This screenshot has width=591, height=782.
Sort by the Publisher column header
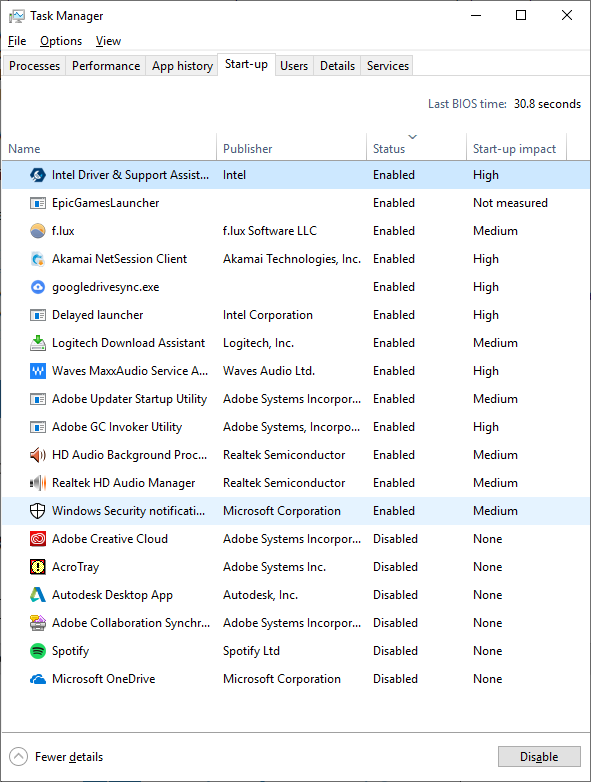[291, 147]
